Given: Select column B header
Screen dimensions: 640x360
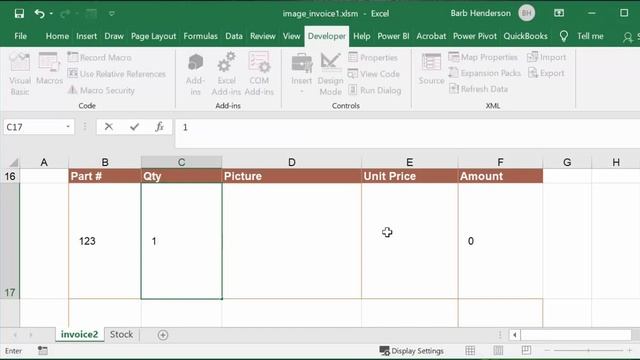Looking at the screenshot, I should click(x=105, y=162).
